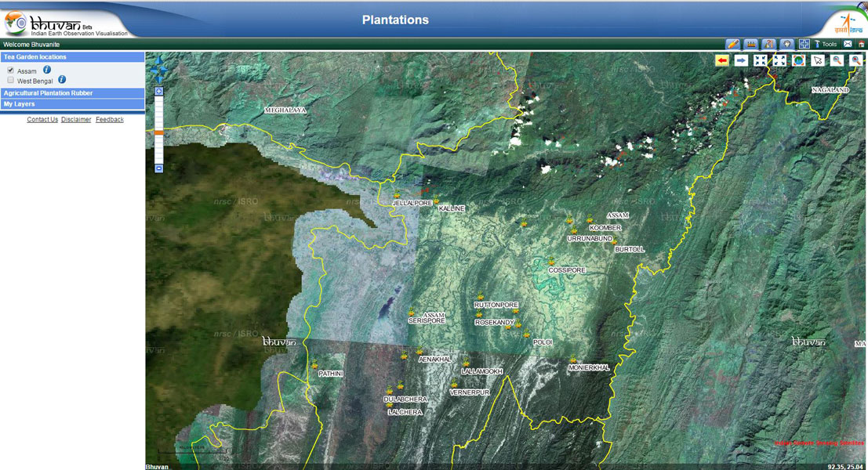Click the pencil drawing tool icon
This screenshot has width=868, height=470.
click(x=732, y=45)
